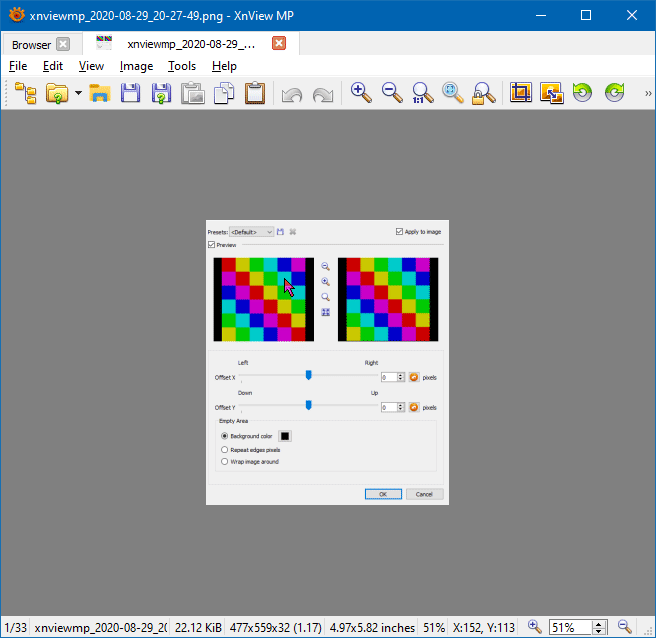Click the displayed Offset dialog screenshot image
The width and height of the screenshot is (656, 638).
click(327, 362)
